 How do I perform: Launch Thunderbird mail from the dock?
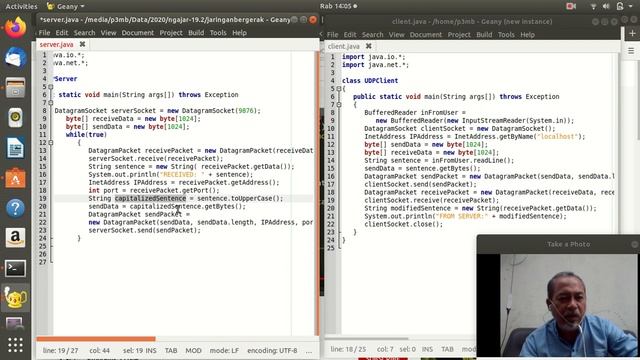(x=15, y=57)
